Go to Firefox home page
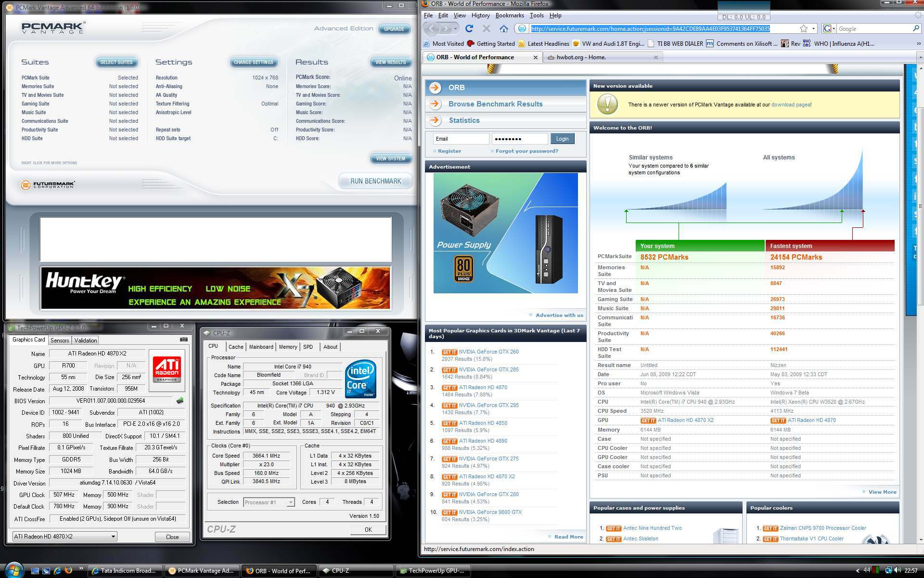This screenshot has width=924, height=578. 504,28
